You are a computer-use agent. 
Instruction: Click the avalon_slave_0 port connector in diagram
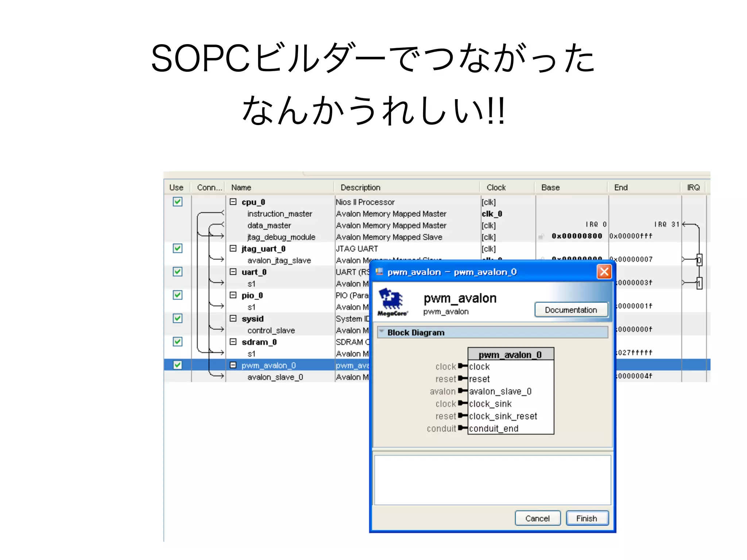pyautogui.click(x=463, y=391)
